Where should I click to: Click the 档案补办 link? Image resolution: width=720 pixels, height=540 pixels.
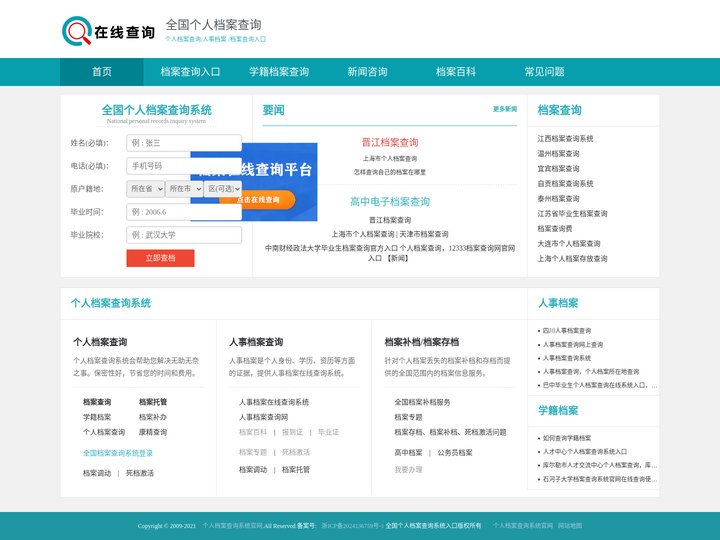[x=153, y=417]
